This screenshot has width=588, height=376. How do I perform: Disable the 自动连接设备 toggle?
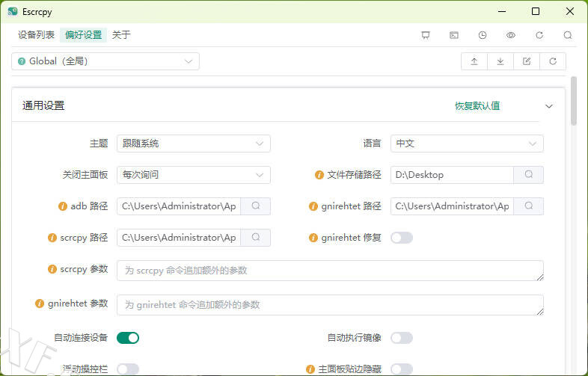click(128, 338)
